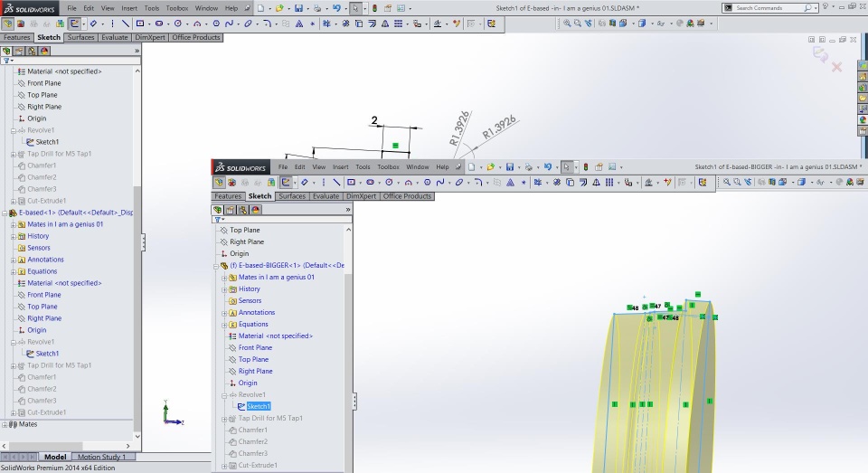Choose Spline tool in E-based-BIGGER window

click(440, 182)
